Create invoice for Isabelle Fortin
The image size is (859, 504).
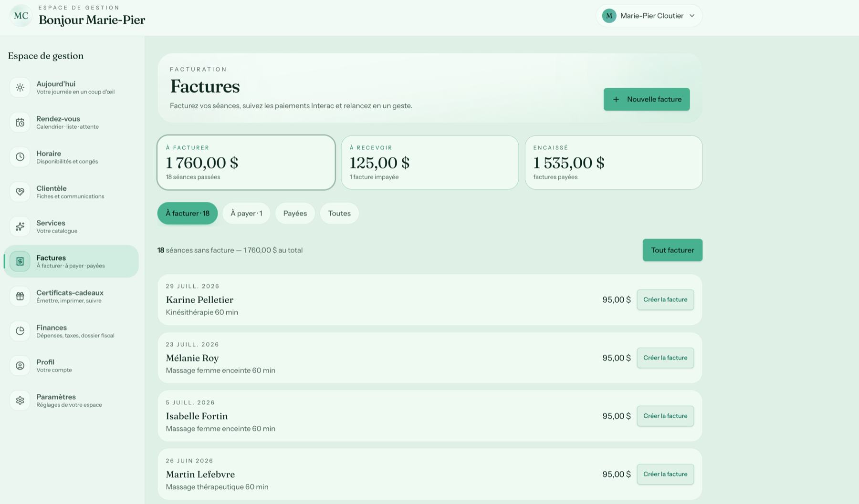pos(665,416)
